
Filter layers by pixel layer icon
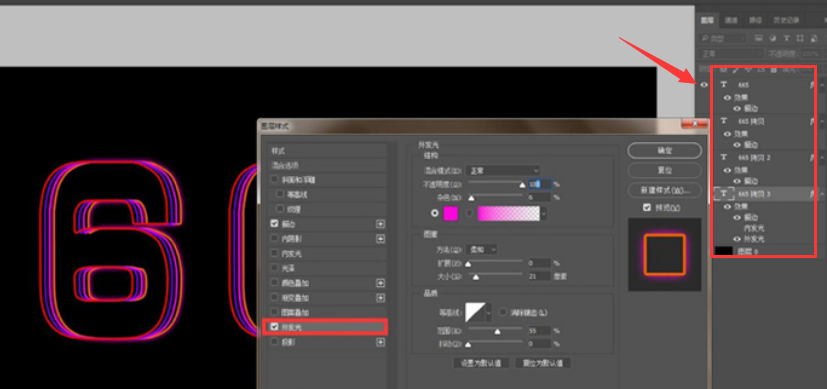[759, 38]
